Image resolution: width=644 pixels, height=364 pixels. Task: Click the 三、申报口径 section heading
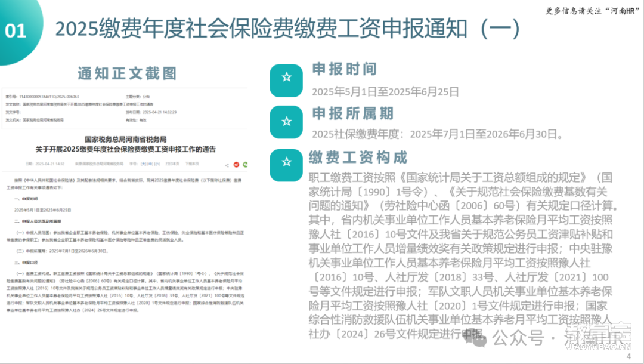(26, 263)
